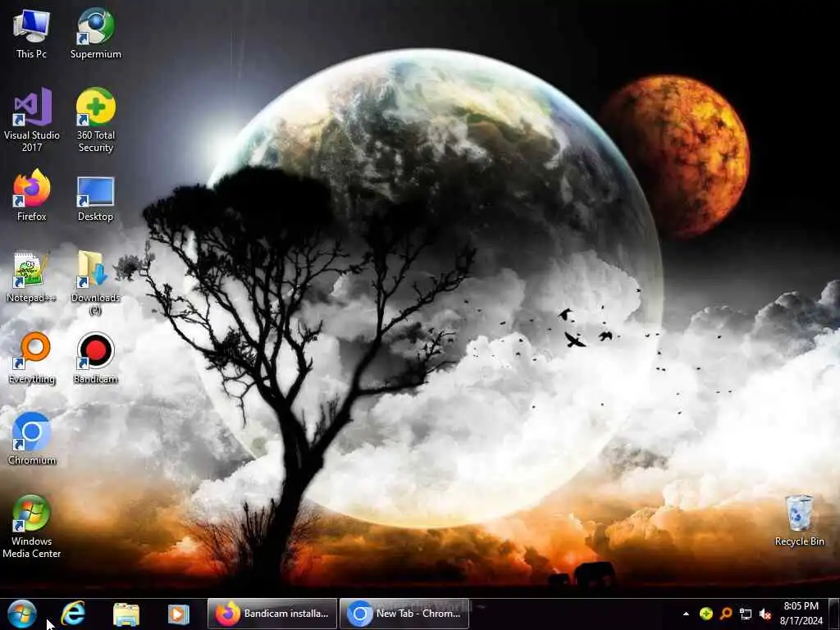This screenshot has height=630, width=840.
Task: Select the Windows Media Center shortcut
Action: click(32, 526)
